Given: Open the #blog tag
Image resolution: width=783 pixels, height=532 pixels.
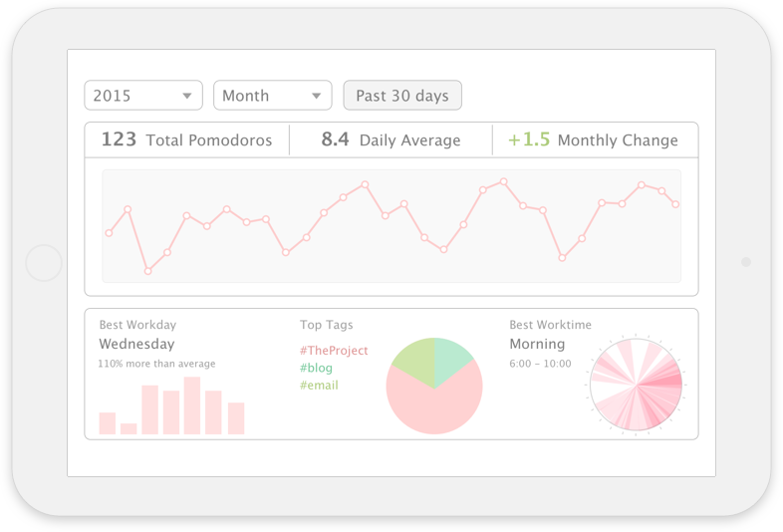Looking at the screenshot, I should point(316,368).
